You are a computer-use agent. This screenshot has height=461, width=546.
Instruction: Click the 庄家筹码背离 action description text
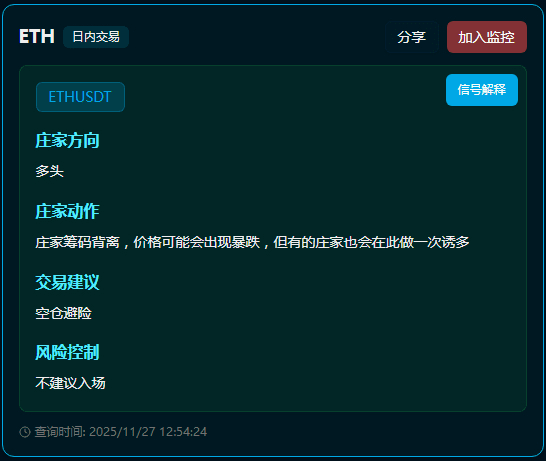(77, 242)
